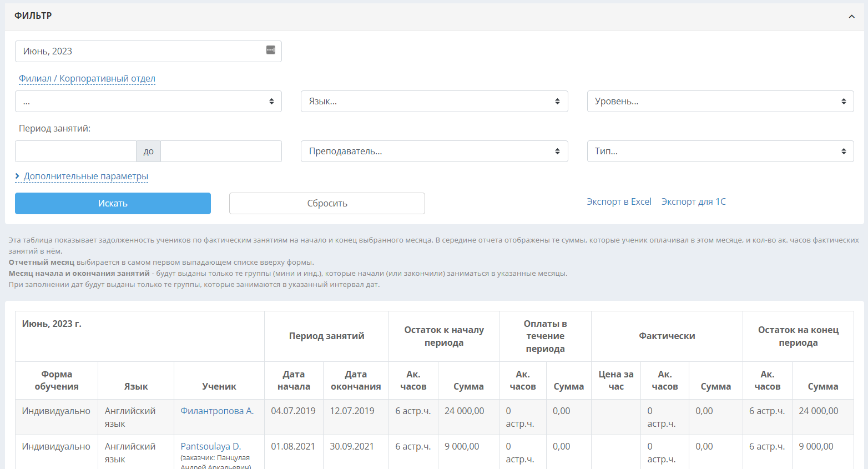
Task: Click the period end date field after 'до'
Action: coord(221,151)
